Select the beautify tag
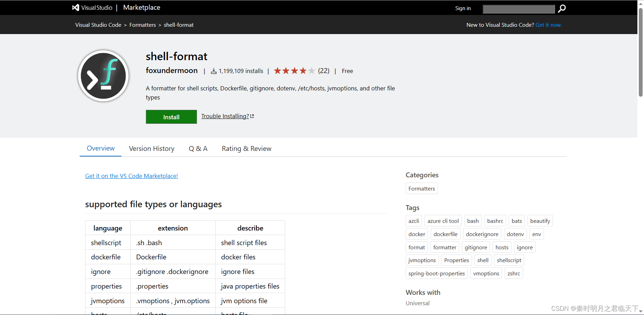 [x=540, y=221]
